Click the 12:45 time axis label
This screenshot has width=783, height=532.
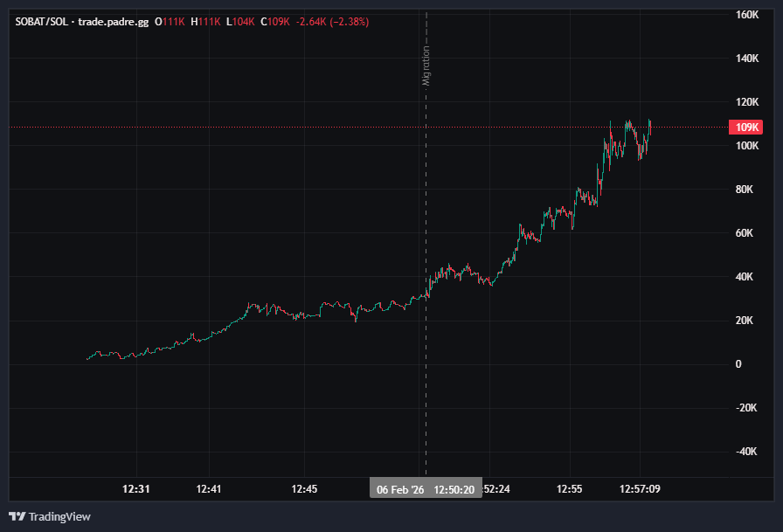point(304,489)
